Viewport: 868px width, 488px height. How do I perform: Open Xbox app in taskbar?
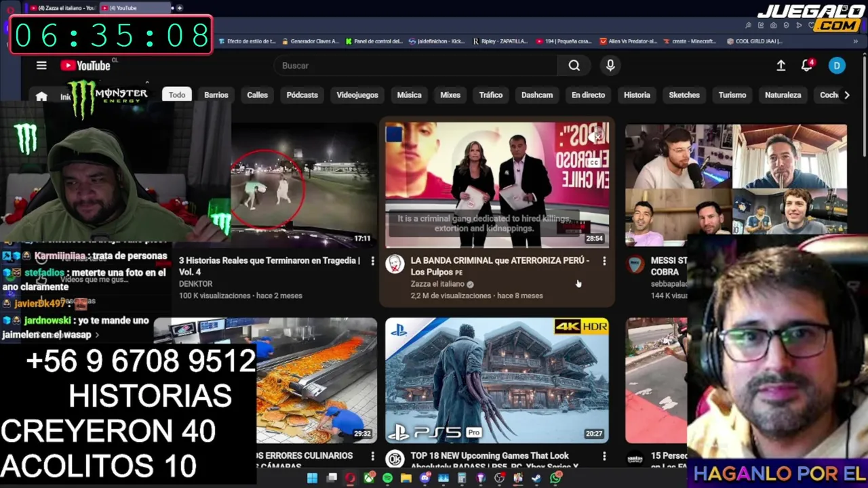(x=369, y=478)
